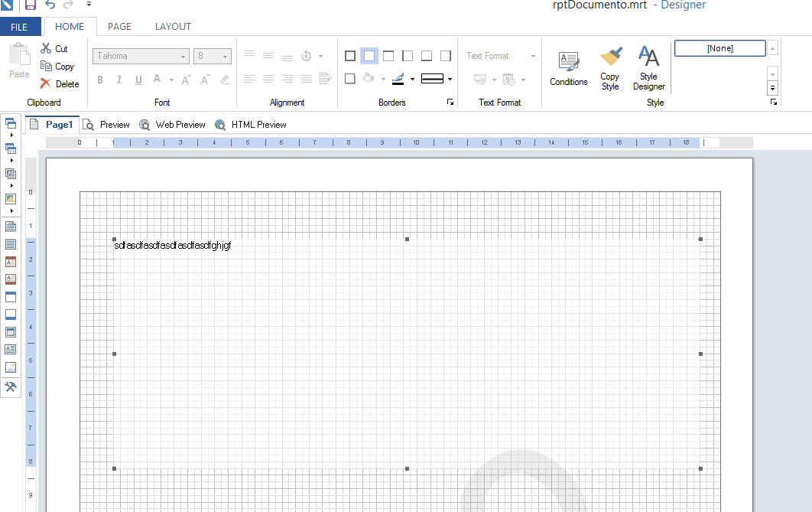Viewport: 812px width, 512px height.
Task: Pick the blue-bottom Footer band tool
Action: click(x=11, y=314)
